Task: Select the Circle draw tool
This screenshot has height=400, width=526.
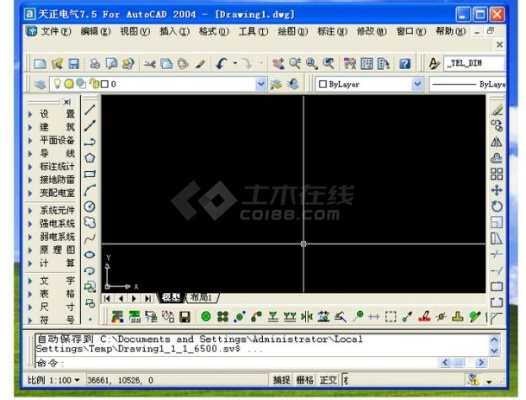Action: click(x=90, y=206)
